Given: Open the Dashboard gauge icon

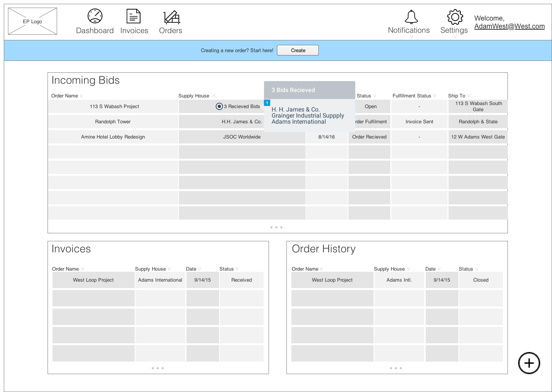Looking at the screenshot, I should [95, 16].
